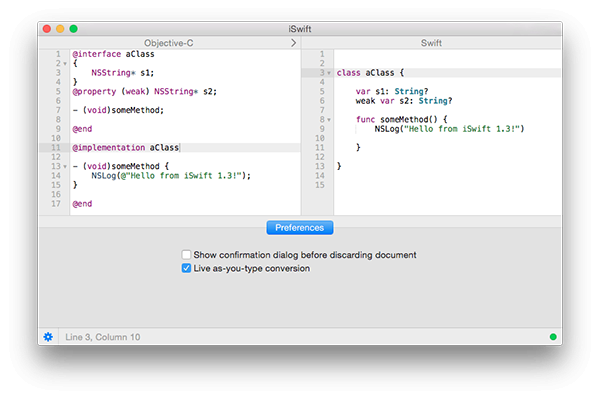600x399 pixels.
Task: Click the conversion arrow beside Objective-C header
Action: 293,43
